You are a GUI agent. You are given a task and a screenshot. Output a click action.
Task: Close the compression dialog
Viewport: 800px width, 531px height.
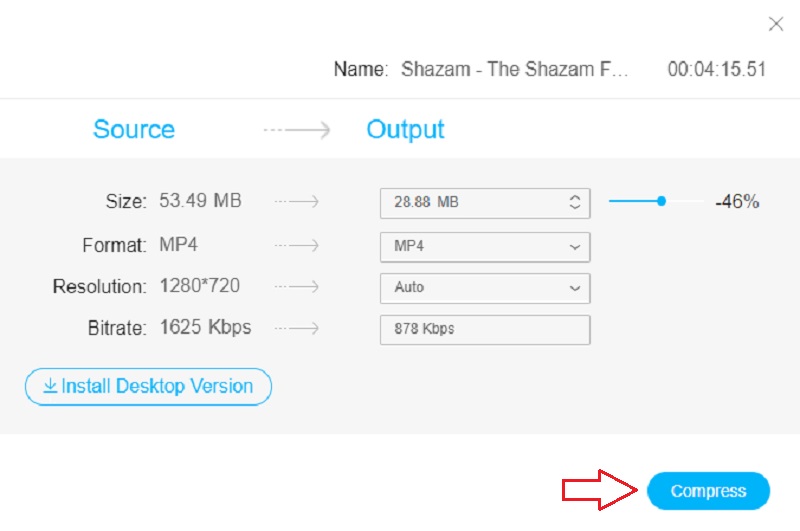pyautogui.click(x=775, y=24)
